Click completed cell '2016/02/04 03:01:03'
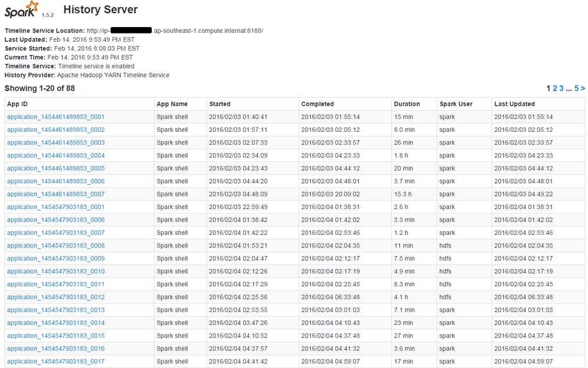588x368 pixels. pos(330,310)
